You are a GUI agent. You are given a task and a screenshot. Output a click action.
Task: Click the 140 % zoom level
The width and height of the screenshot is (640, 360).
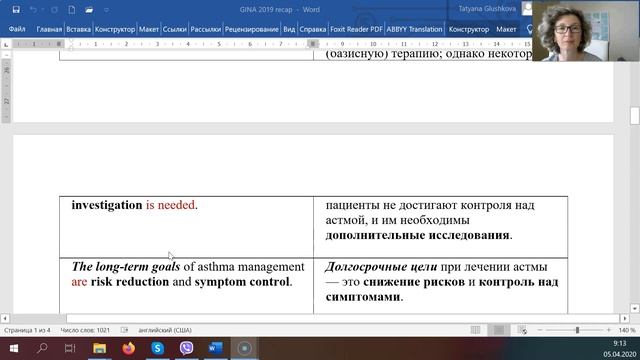click(x=627, y=330)
